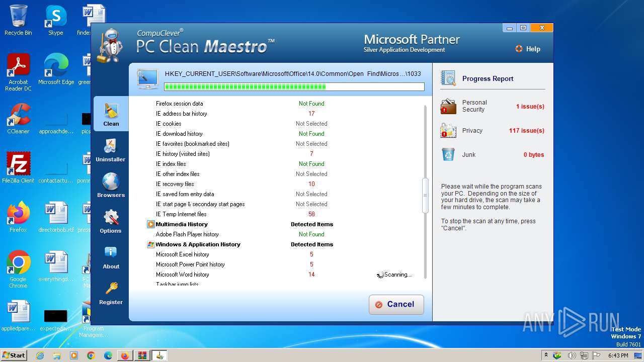The width and height of the screenshot is (644, 362).
Task: Click the Junk recycle bin icon
Action: [x=448, y=154]
